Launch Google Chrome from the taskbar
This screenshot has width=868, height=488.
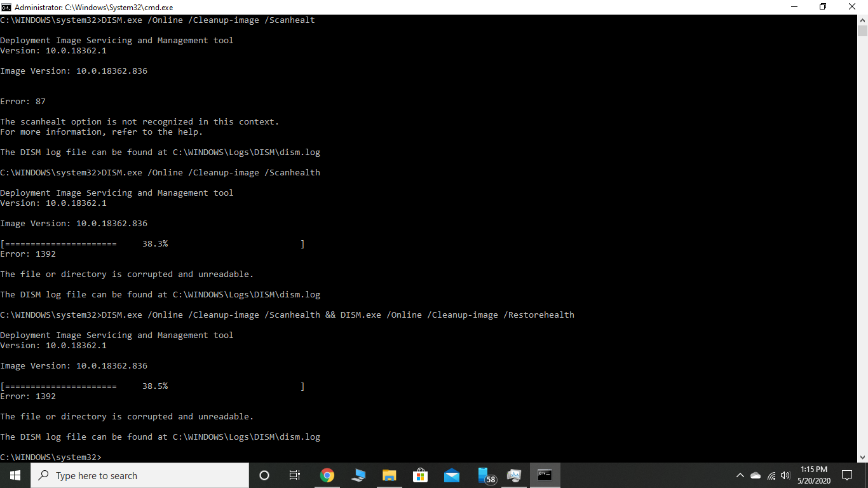(x=327, y=475)
